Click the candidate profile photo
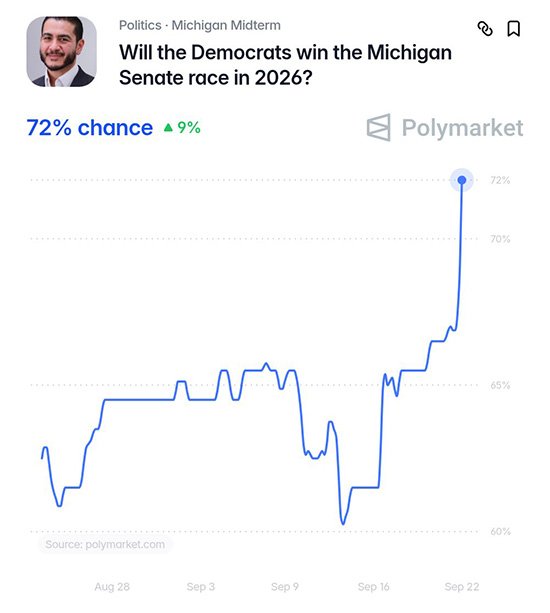The width and height of the screenshot is (550, 613). tap(61, 52)
